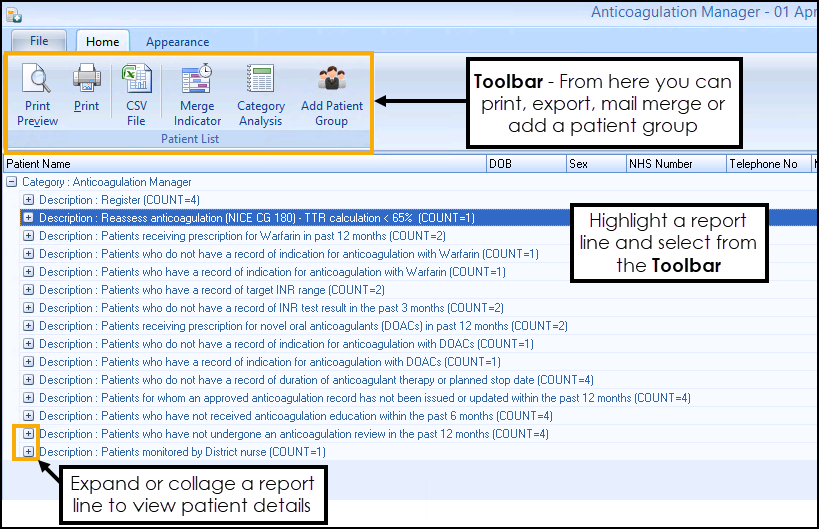This screenshot has height=529, width=819.
Task: Click the application icon in the title bar
Action: (x=13, y=13)
